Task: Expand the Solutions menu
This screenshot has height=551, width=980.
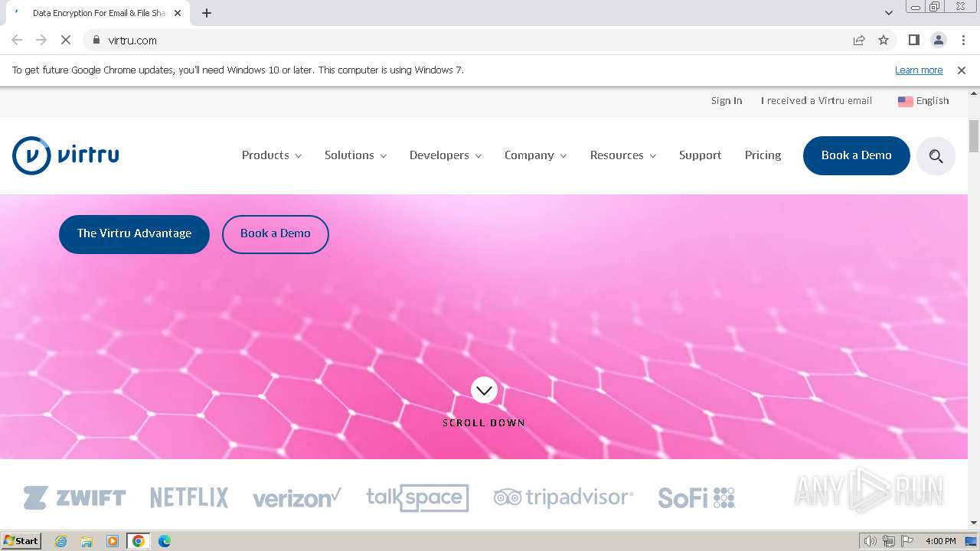Action: (355, 155)
